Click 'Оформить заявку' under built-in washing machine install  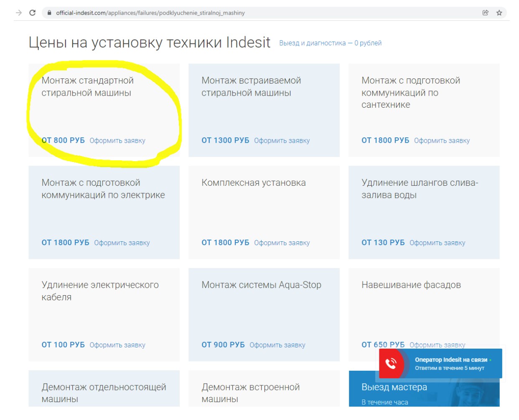click(282, 141)
